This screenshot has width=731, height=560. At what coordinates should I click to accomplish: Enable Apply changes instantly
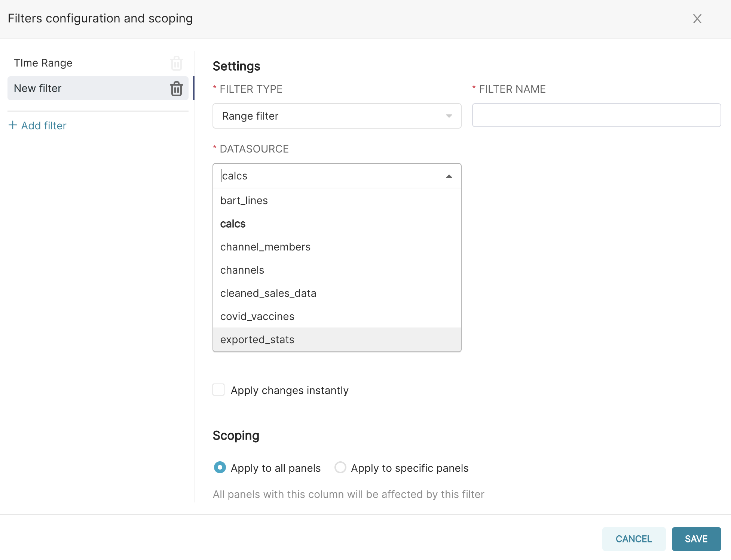coord(218,390)
